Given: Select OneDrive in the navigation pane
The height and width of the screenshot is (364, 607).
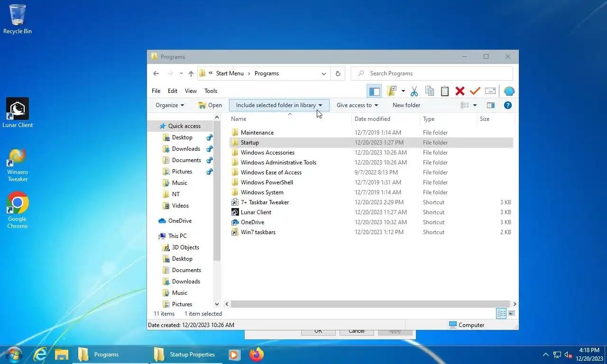Looking at the screenshot, I should 180,221.
